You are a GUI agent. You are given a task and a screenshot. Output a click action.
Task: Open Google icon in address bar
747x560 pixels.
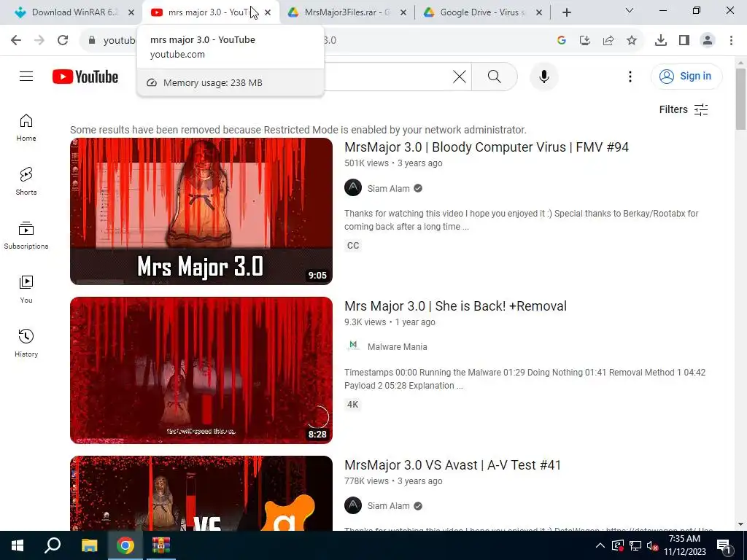point(562,41)
